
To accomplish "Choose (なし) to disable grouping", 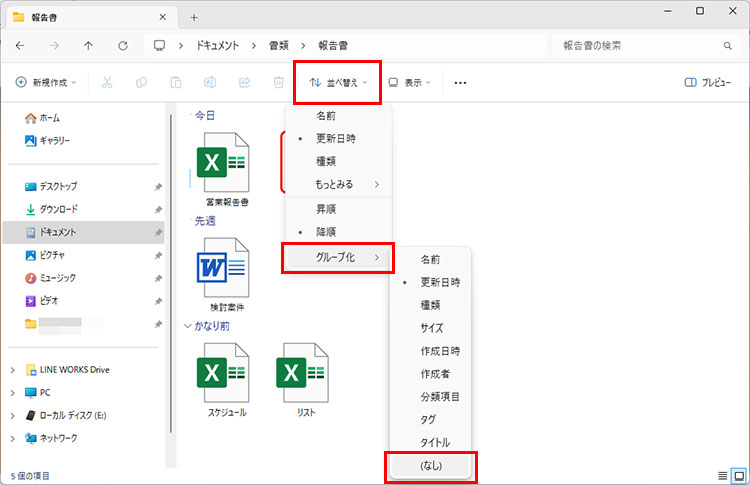I will 431,465.
